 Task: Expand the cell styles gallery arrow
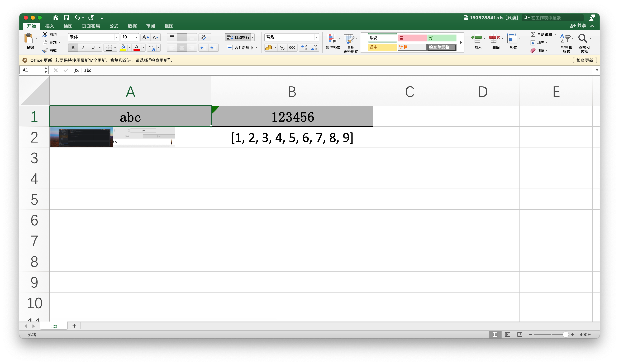tap(461, 42)
